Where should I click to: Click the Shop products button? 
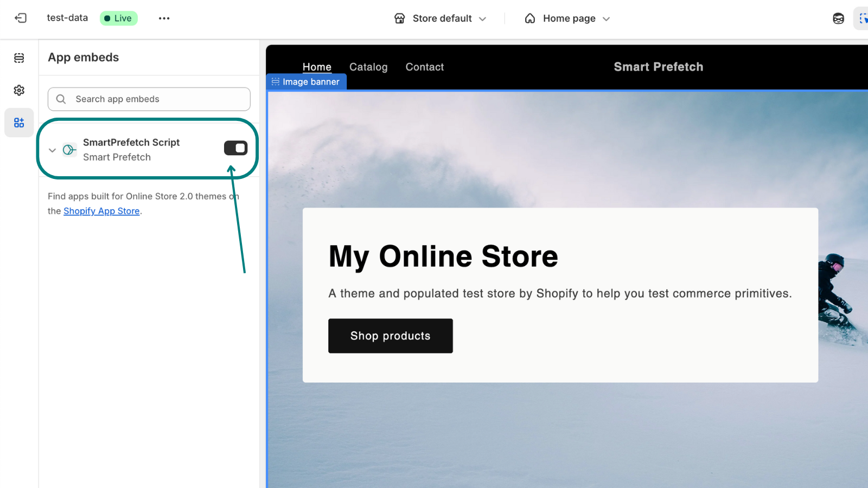point(390,336)
